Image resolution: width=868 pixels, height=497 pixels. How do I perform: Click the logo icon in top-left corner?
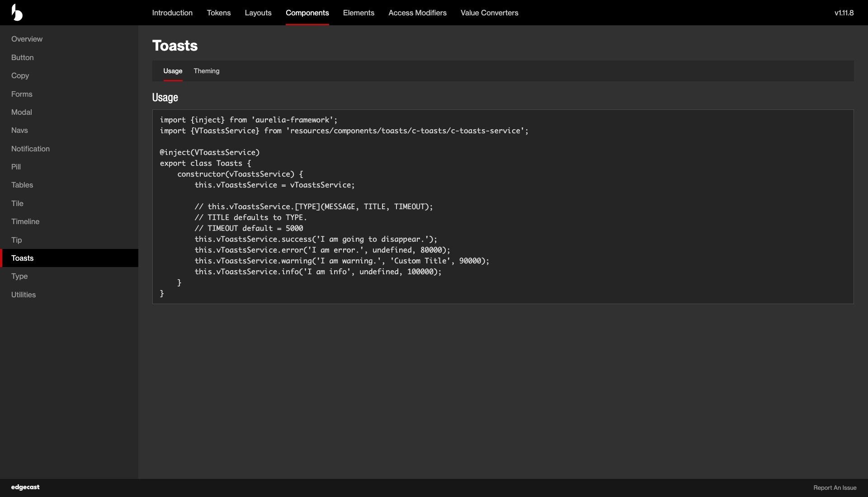tap(17, 13)
